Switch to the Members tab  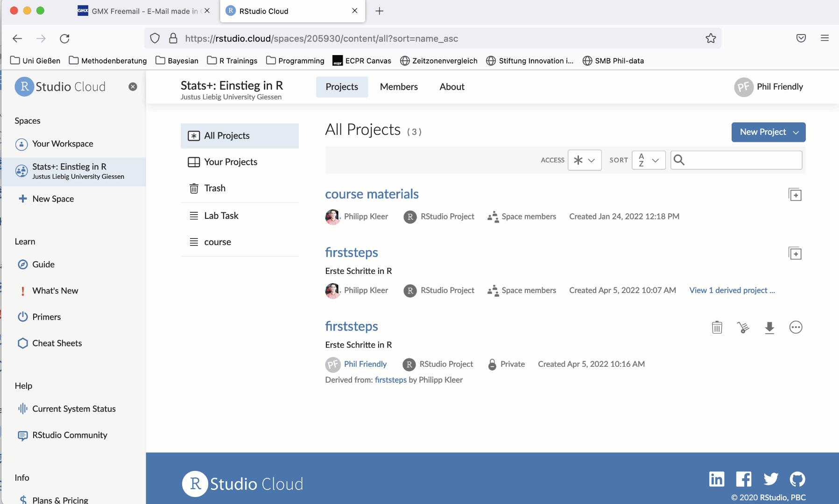point(399,87)
